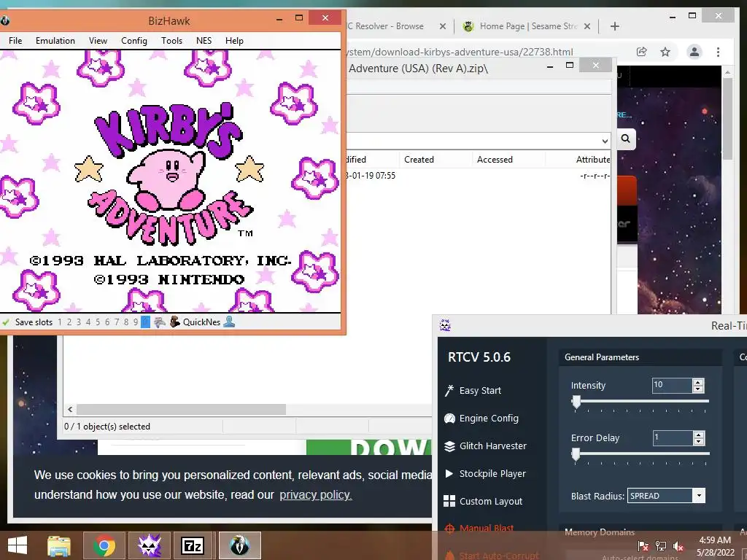This screenshot has width=747, height=560.
Task: Click the dolphin icon in BizHawk status bar
Action: point(160,322)
